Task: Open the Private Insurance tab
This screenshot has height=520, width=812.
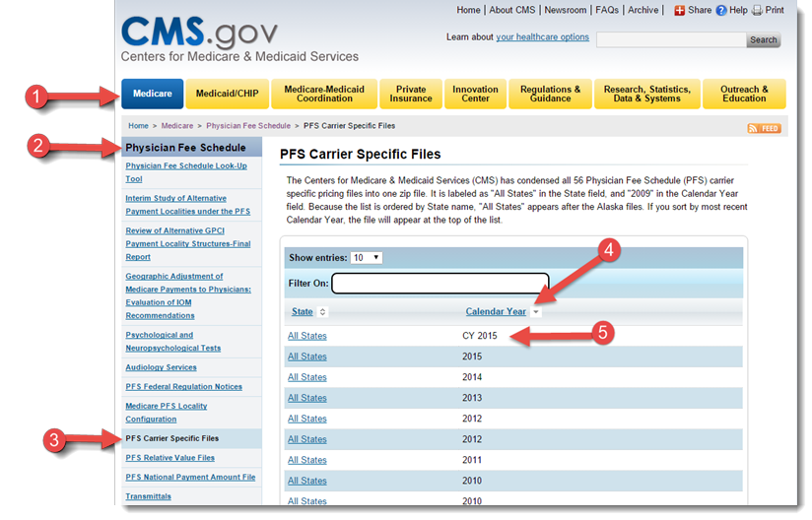Action: (411, 94)
